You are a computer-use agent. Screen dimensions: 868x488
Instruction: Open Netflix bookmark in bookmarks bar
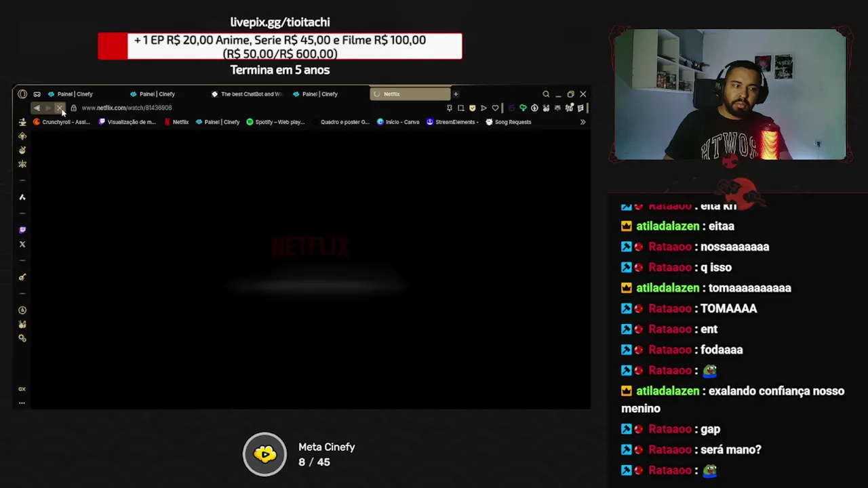[x=176, y=122]
